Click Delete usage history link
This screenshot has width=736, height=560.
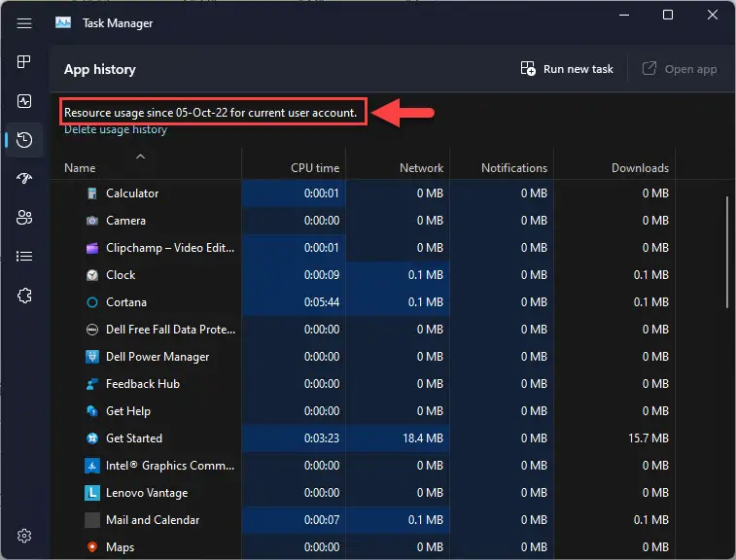click(x=116, y=129)
